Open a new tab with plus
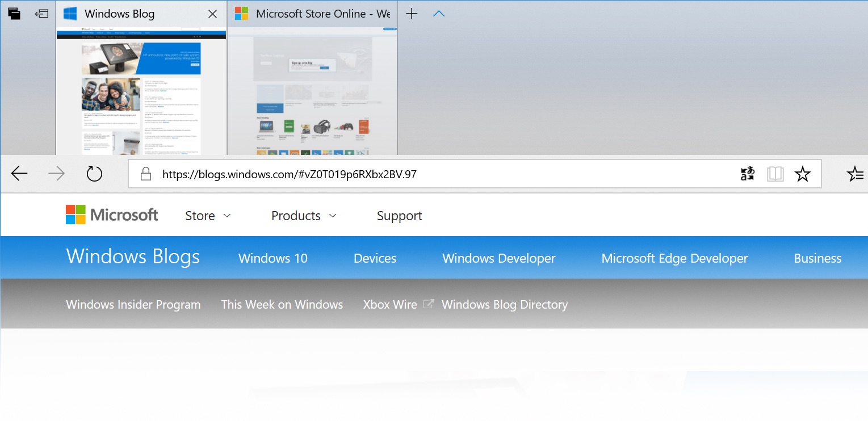This screenshot has width=868, height=421. click(x=412, y=14)
